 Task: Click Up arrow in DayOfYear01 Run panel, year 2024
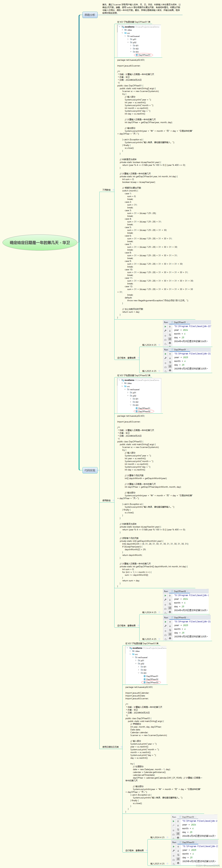tap(170, 327)
